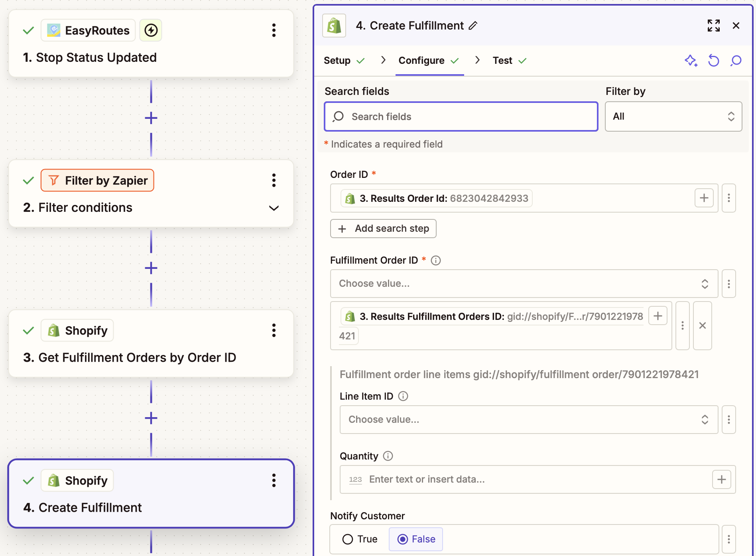Viewport: 756px width, 556px height.
Task: Click the Shopify app icon in panel header
Action: (x=334, y=26)
